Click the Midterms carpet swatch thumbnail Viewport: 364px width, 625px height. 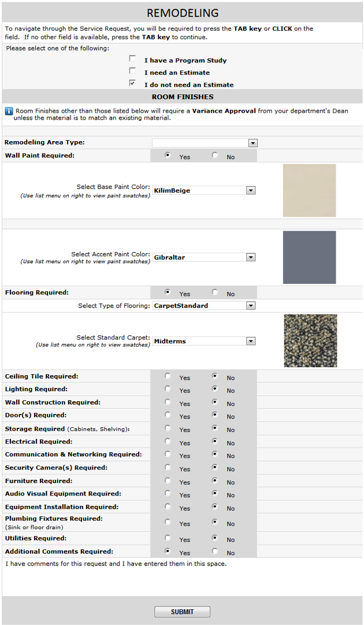[x=310, y=341]
